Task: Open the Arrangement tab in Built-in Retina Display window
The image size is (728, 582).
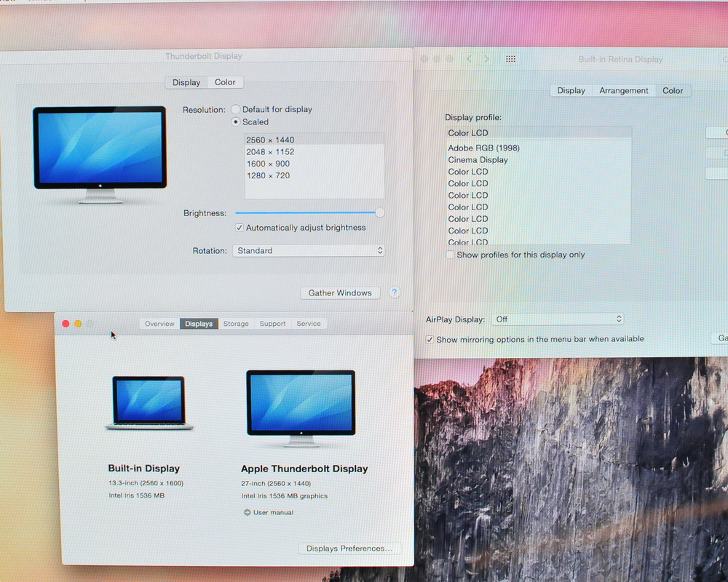Action: coord(624,90)
